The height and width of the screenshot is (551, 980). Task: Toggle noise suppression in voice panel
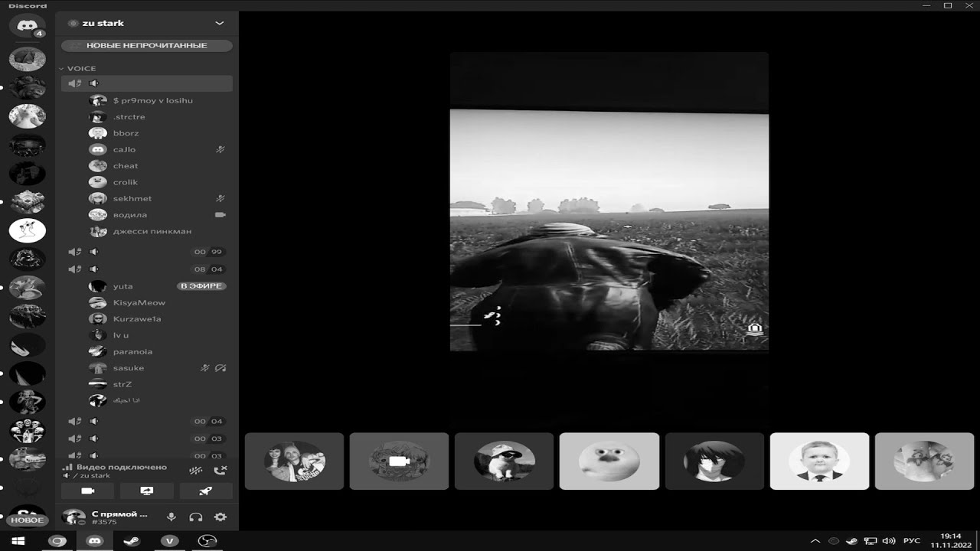click(x=196, y=471)
